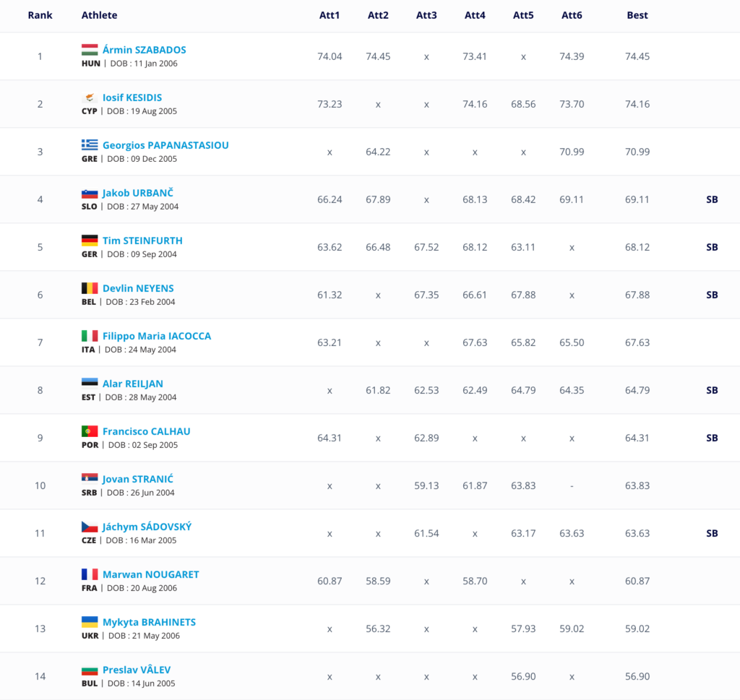The image size is (740, 700).
Task: Open Jáchym SÁDOVSKÝ profile link
Action: [147, 527]
